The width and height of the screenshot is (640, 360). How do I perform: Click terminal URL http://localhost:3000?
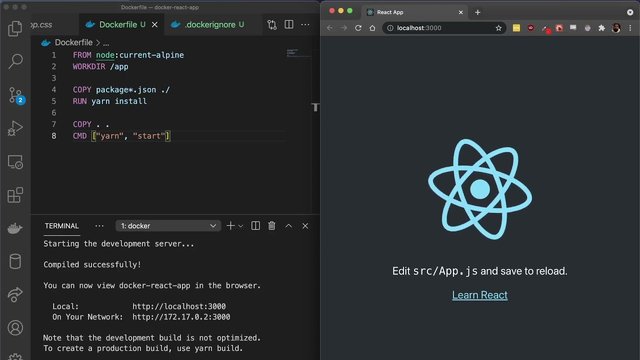coord(179,306)
